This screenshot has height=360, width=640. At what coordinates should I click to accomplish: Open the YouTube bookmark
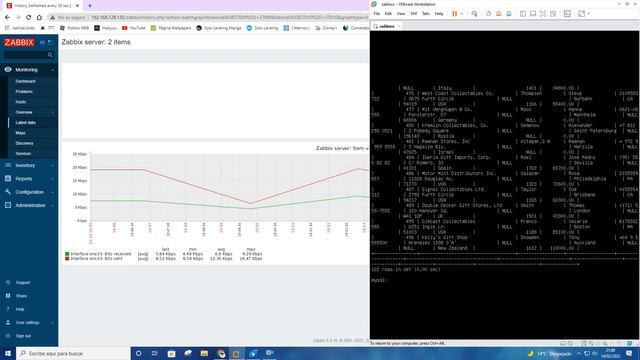click(133, 28)
